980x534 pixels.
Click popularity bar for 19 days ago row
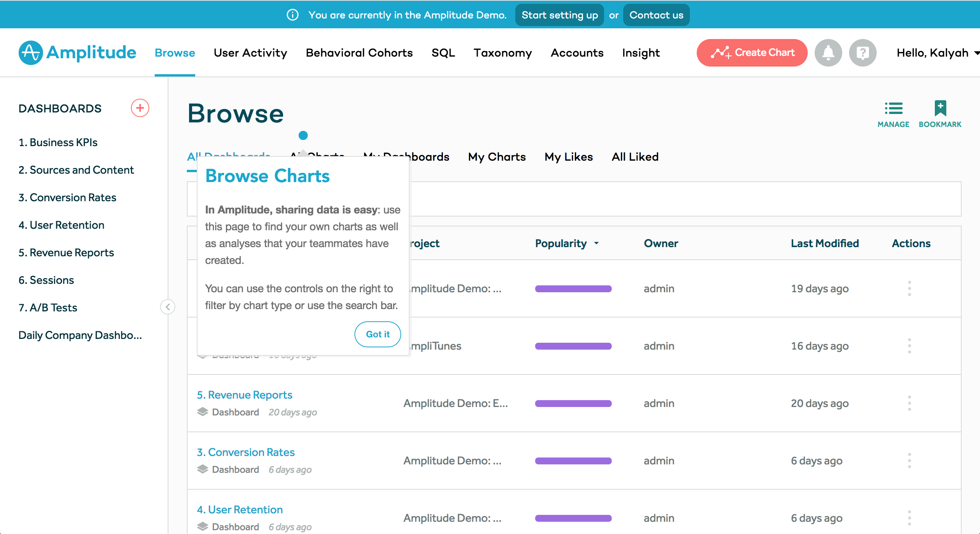573,289
